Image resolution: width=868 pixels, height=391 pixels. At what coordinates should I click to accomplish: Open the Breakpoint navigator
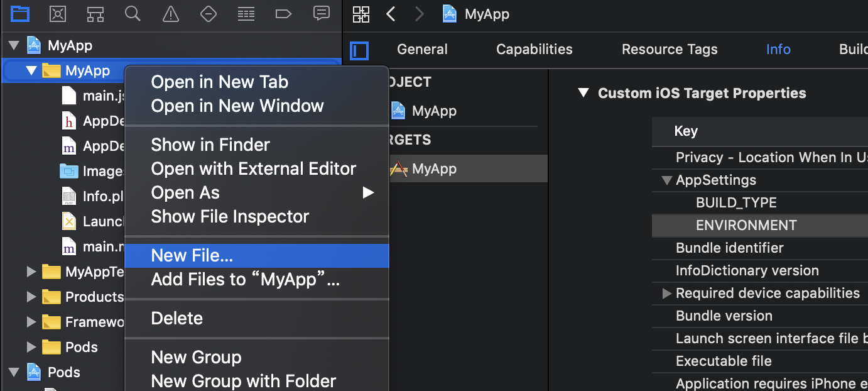[284, 13]
